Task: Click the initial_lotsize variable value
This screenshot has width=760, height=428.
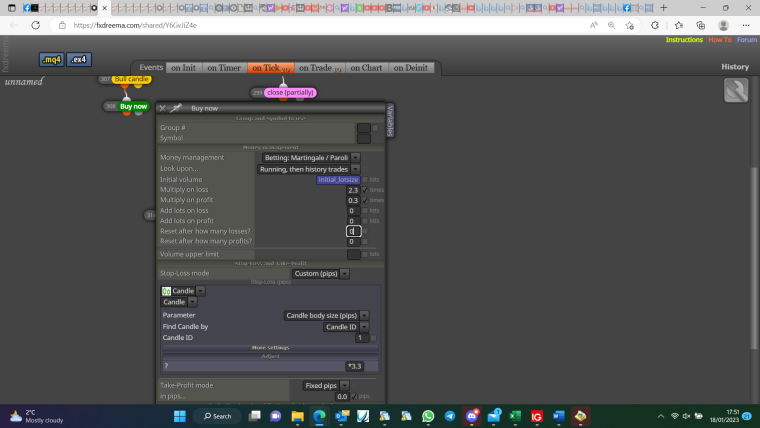Action: pyautogui.click(x=338, y=179)
